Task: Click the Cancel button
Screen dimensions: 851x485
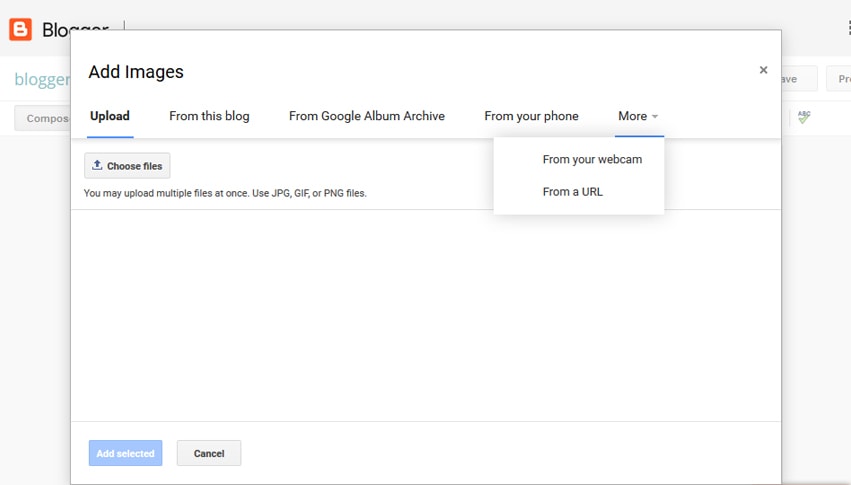Action: 209,453
